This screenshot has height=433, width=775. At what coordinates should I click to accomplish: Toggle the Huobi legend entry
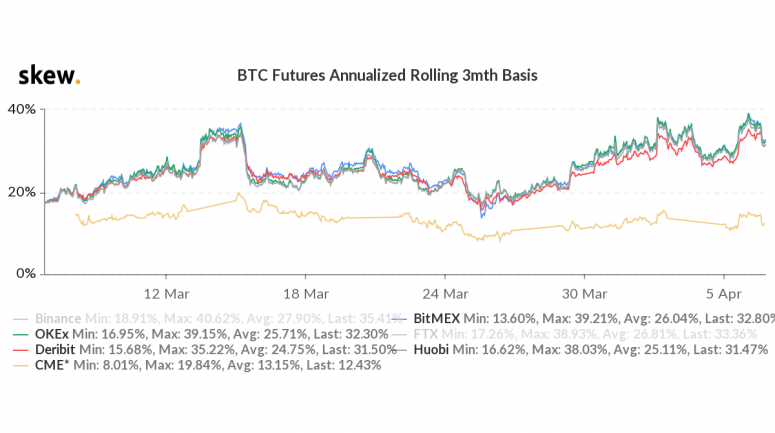coord(592,350)
